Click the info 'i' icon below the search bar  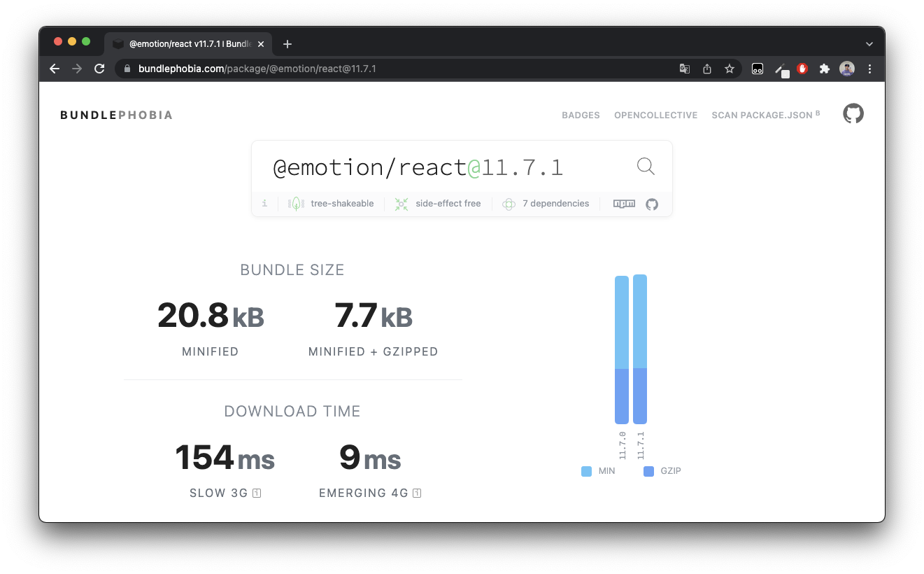click(264, 203)
